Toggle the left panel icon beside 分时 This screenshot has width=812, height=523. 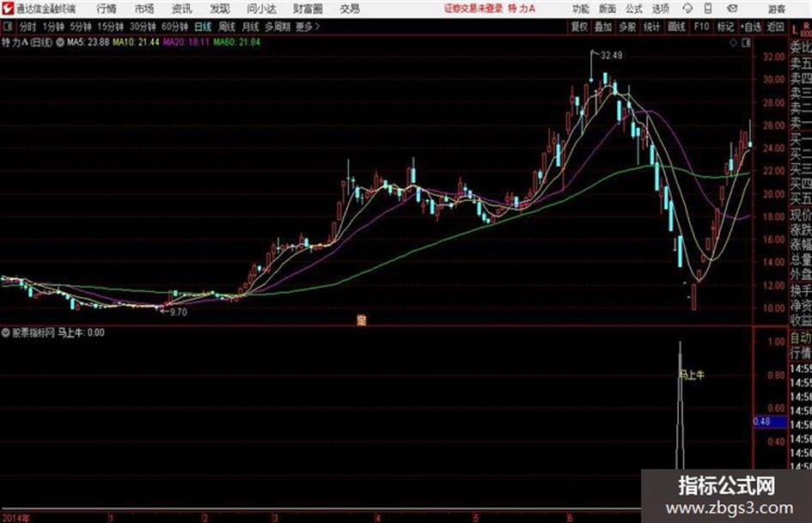7,27
